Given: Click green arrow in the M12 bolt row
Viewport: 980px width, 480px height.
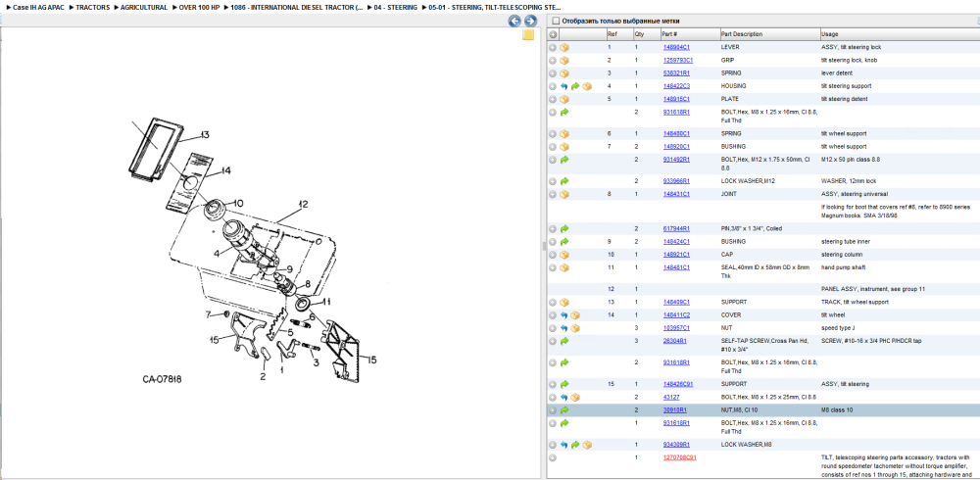Looking at the screenshot, I should point(564,160).
